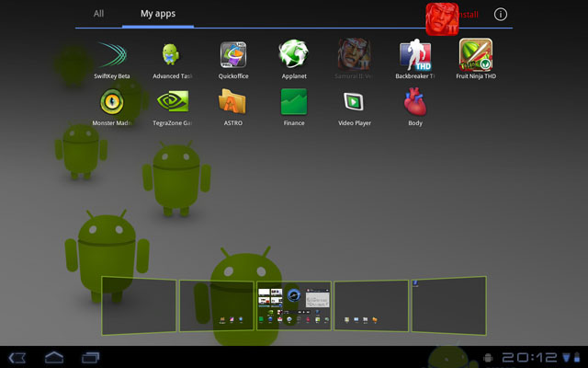Viewport: 588px width, 368px height.
Task: Open app info circle icon
Action: [501, 15]
